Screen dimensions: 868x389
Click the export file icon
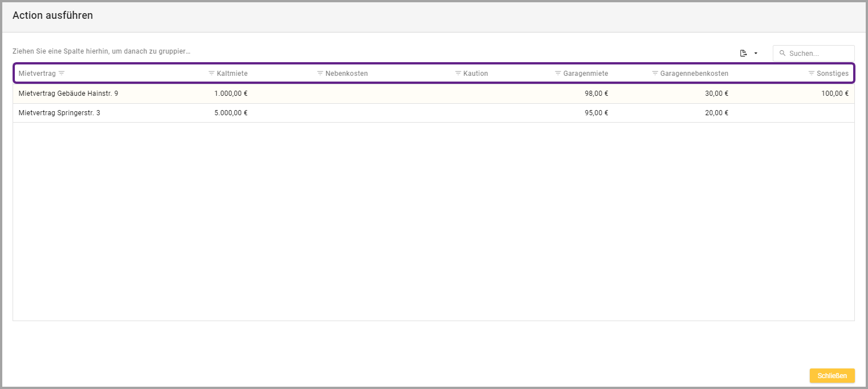tap(743, 53)
